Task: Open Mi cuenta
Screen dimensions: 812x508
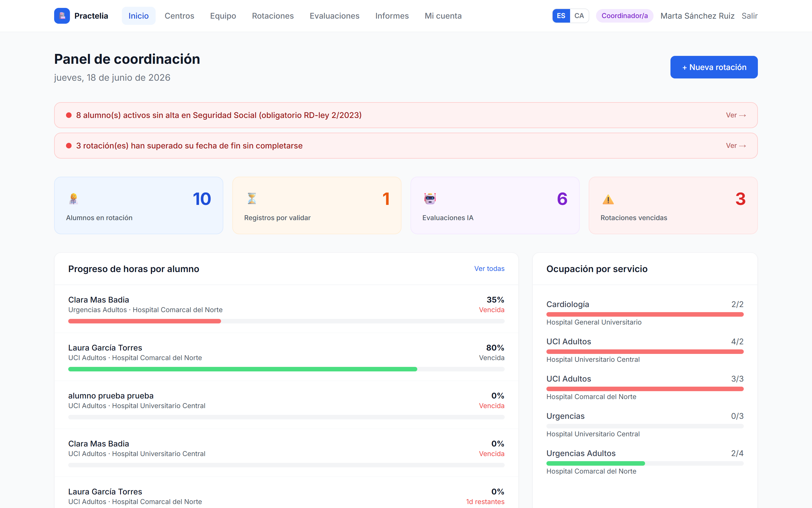Action: 443,16
